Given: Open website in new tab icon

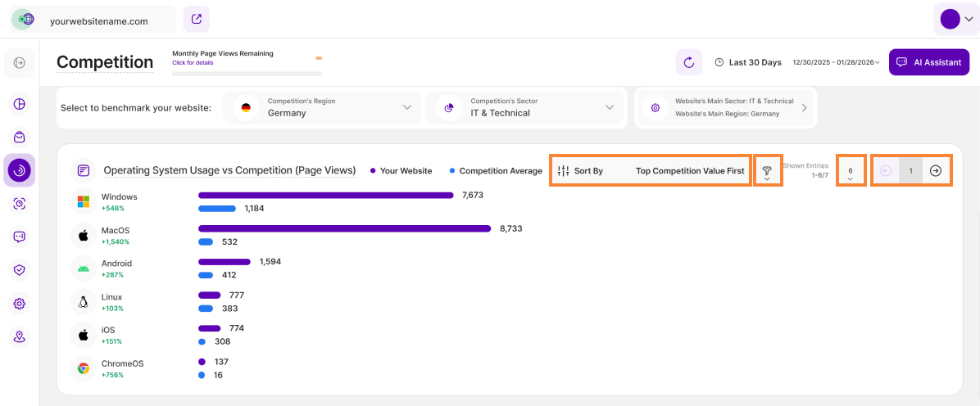Looking at the screenshot, I should 196,19.
